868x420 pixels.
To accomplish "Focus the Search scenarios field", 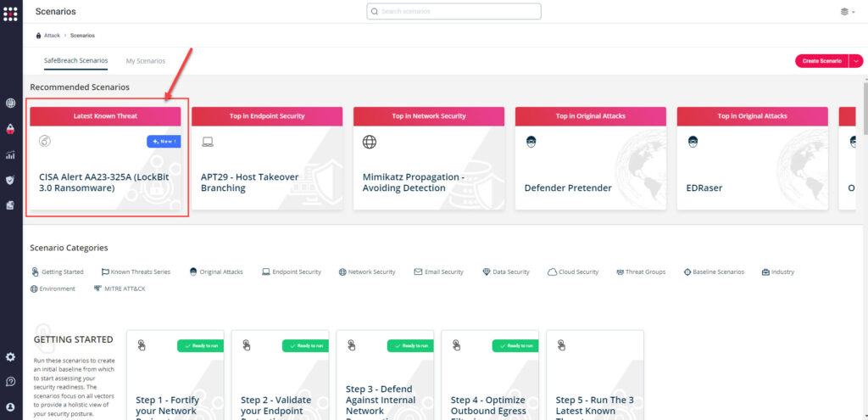I will [x=453, y=12].
